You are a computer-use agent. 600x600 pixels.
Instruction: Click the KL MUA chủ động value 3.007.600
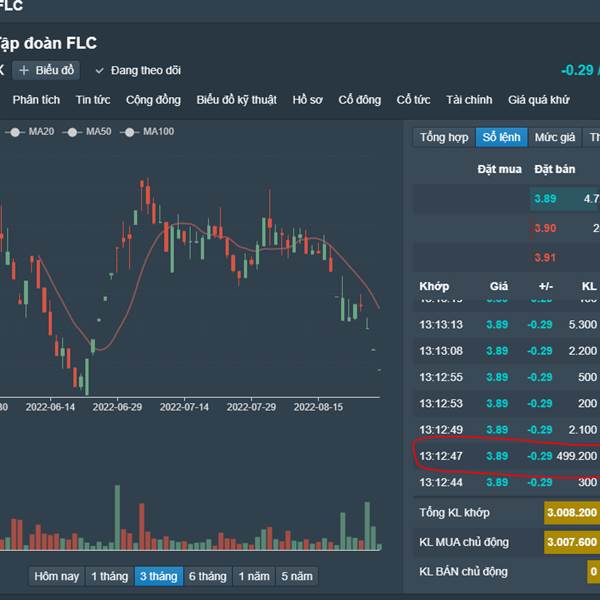(x=572, y=542)
